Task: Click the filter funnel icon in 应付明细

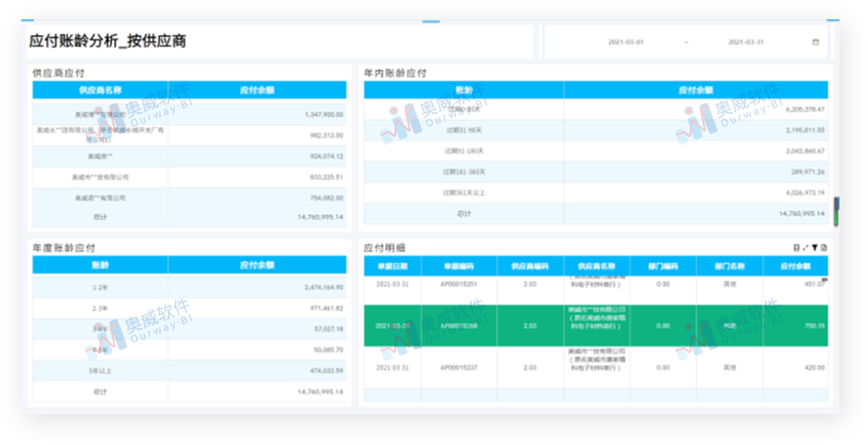Action: point(815,248)
